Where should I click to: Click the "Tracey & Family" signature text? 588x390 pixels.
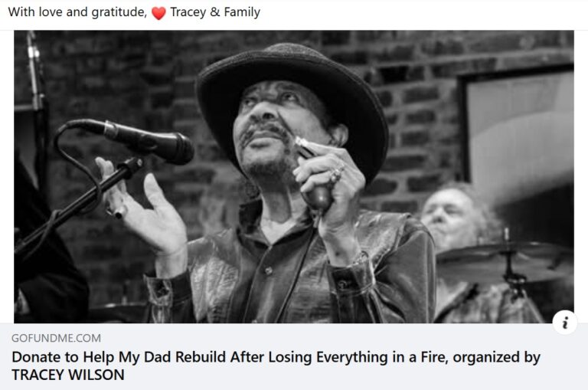click(215, 12)
